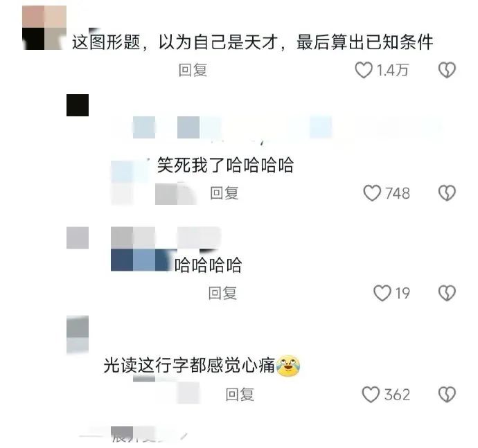Like the 光读这行字都感觉心痛 comment

tap(371, 395)
